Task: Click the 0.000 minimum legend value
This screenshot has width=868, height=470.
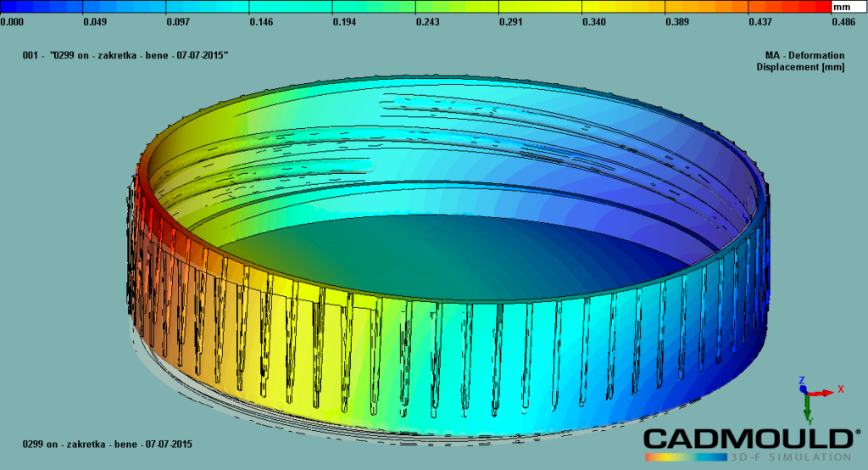Action: coord(12,21)
